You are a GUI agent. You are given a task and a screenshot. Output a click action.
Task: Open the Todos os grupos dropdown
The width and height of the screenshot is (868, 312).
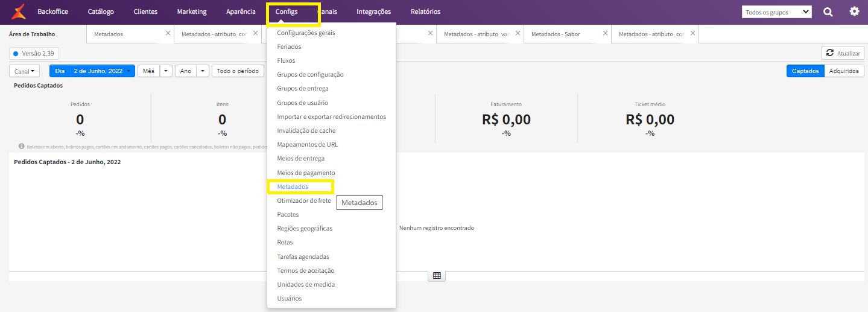[777, 12]
